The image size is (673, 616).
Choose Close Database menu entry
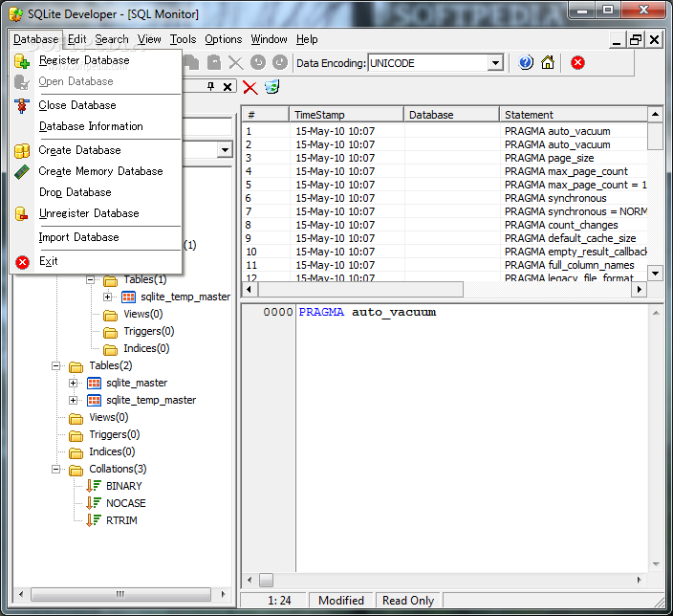[96, 105]
